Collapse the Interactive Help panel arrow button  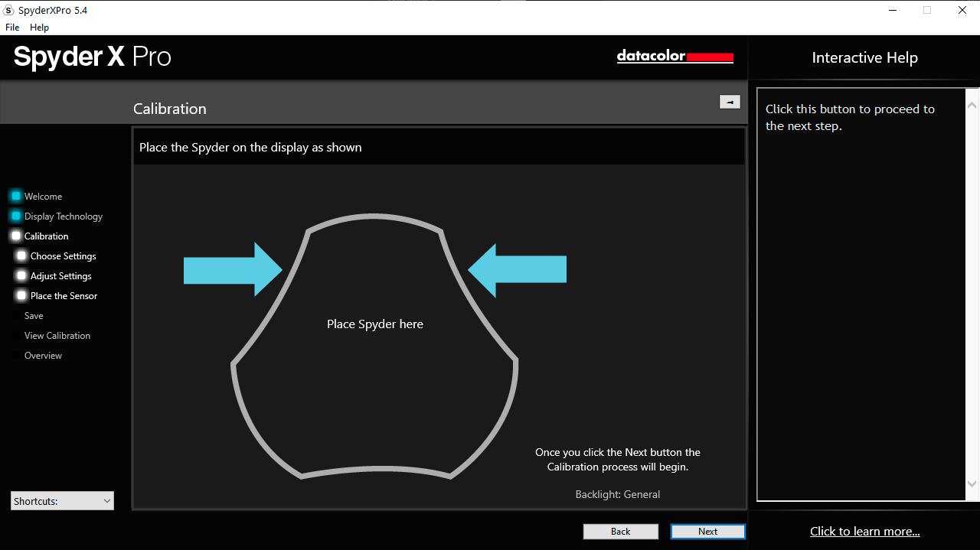(x=730, y=102)
